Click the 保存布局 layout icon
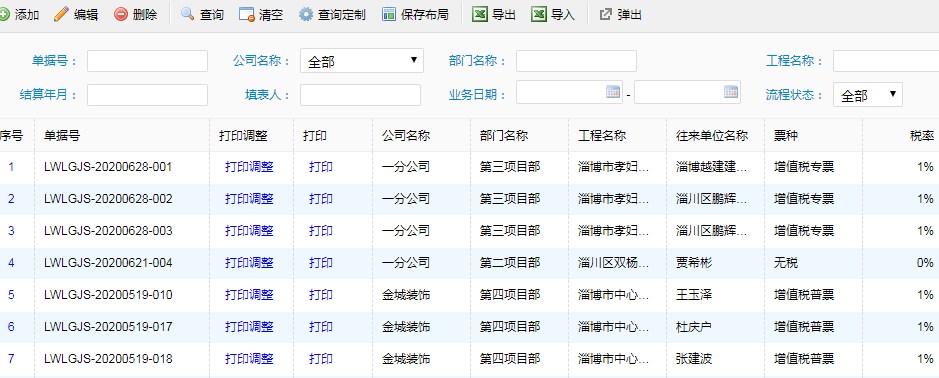This screenshot has height=378, width=939. pos(389,14)
